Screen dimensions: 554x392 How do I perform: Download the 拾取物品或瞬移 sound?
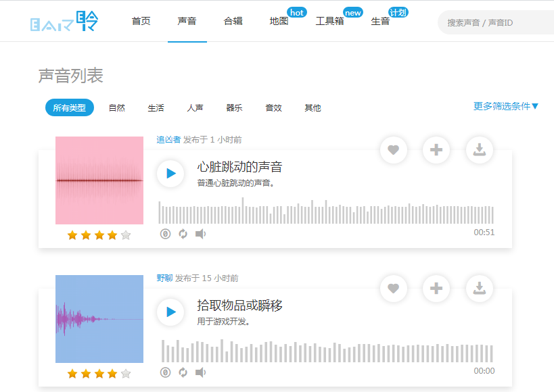point(480,289)
